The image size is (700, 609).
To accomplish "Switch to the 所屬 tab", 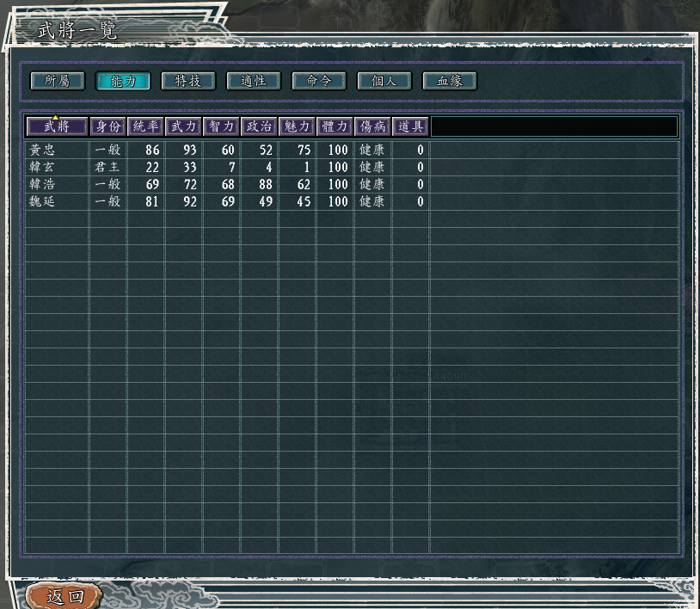I will tap(58, 81).
